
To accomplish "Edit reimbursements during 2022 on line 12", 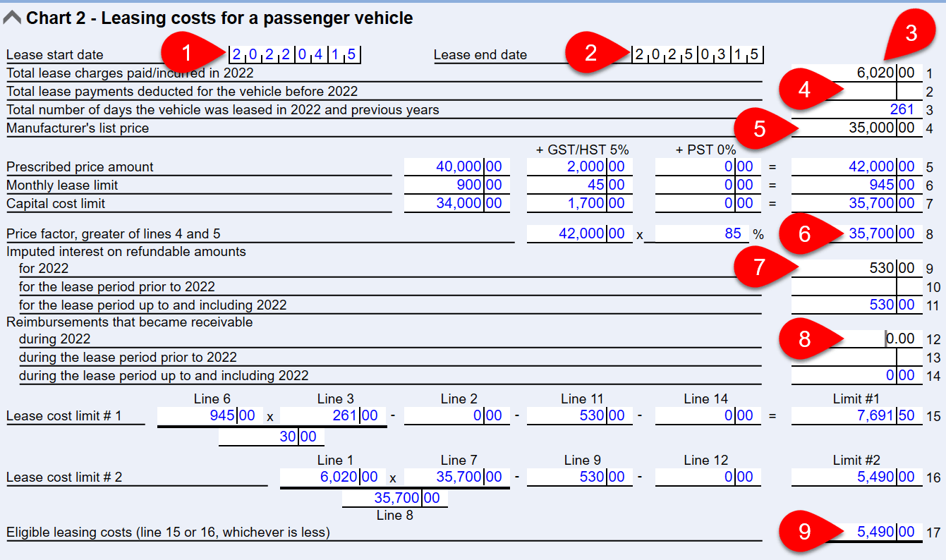I will pos(856,339).
